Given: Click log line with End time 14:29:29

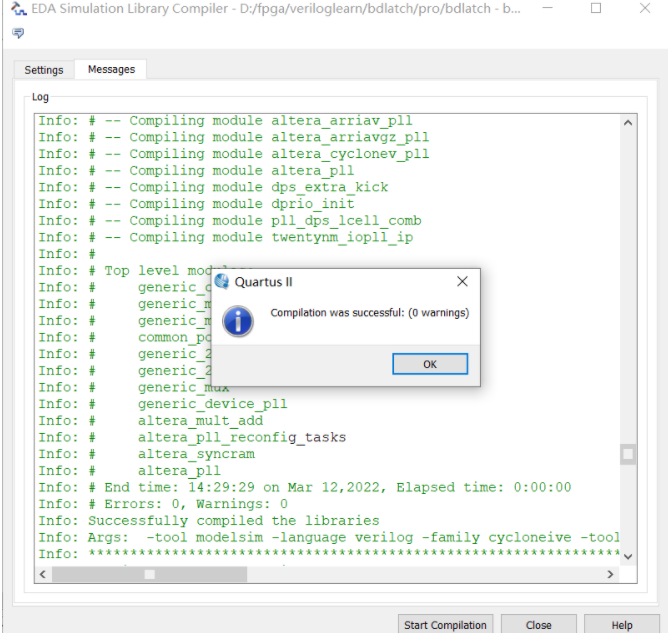Looking at the screenshot, I should (x=305, y=487).
